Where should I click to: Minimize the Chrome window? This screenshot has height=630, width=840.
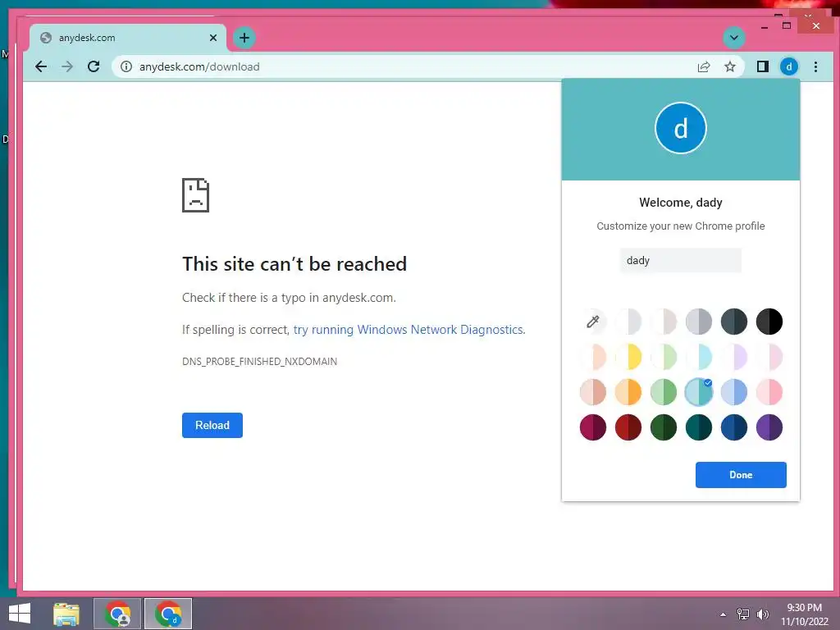pyautogui.click(x=765, y=26)
